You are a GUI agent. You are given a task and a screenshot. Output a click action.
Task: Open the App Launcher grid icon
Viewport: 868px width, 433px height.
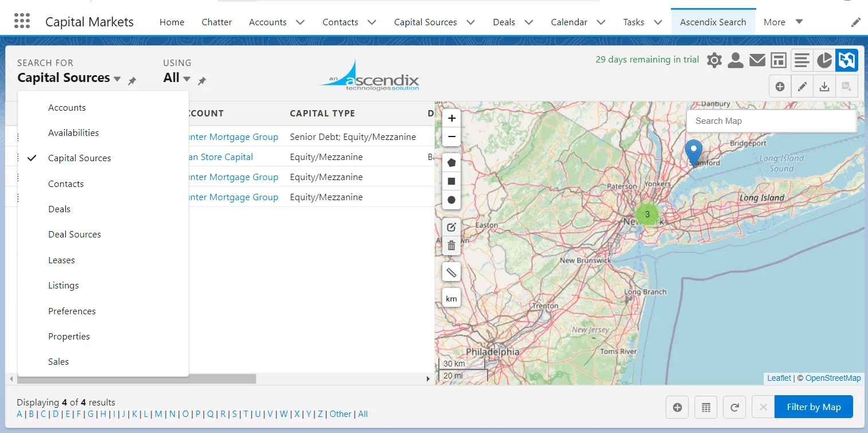pyautogui.click(x=22, y=21)
